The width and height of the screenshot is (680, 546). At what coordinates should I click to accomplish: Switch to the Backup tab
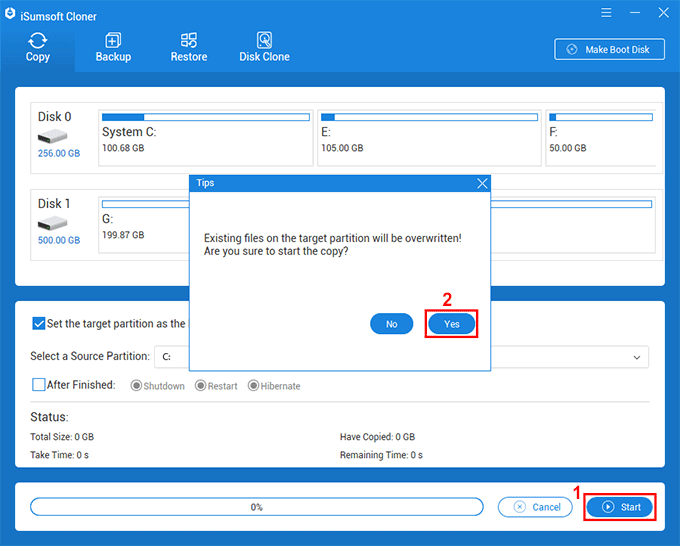[x=113, y=48]
